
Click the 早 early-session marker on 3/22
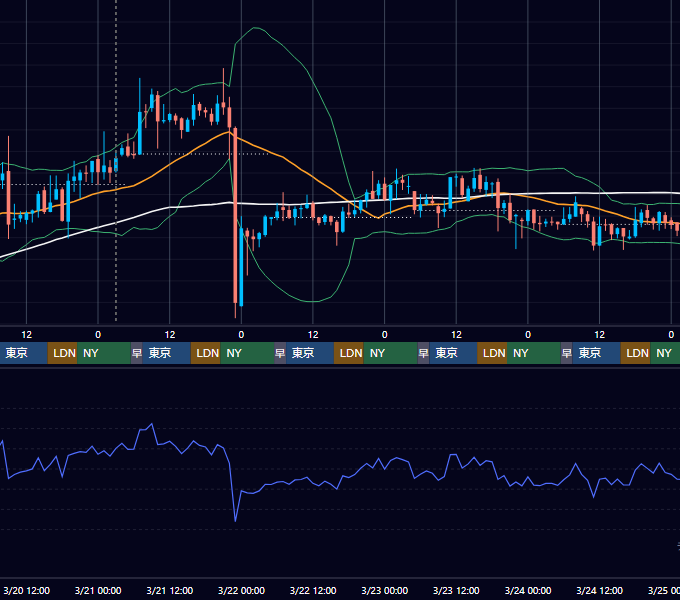click(280, 353)
